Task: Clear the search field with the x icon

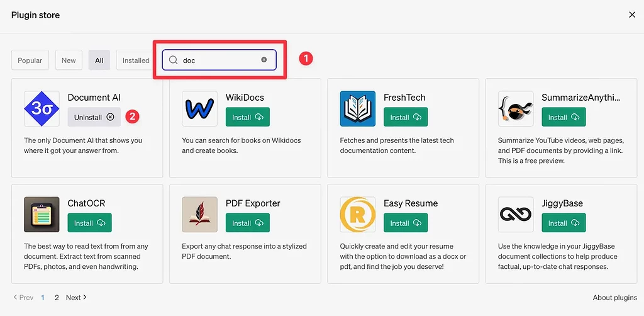Action: coord(264,60)
